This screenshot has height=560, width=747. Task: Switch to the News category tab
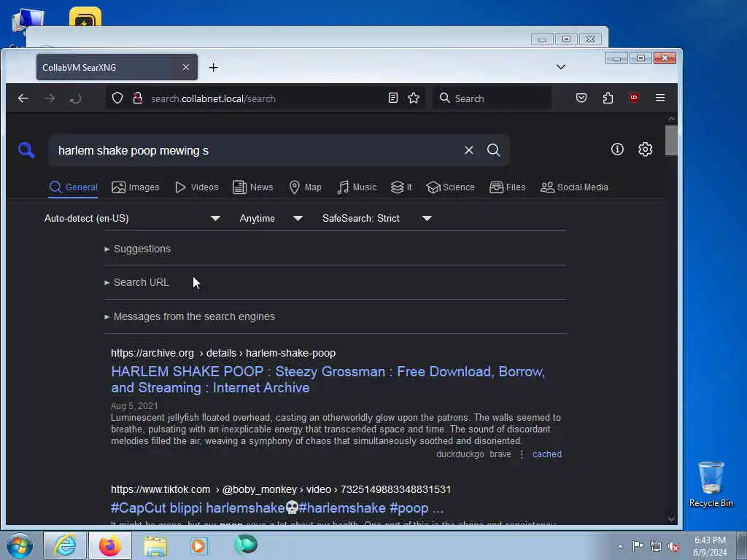[x=253, y=187]
